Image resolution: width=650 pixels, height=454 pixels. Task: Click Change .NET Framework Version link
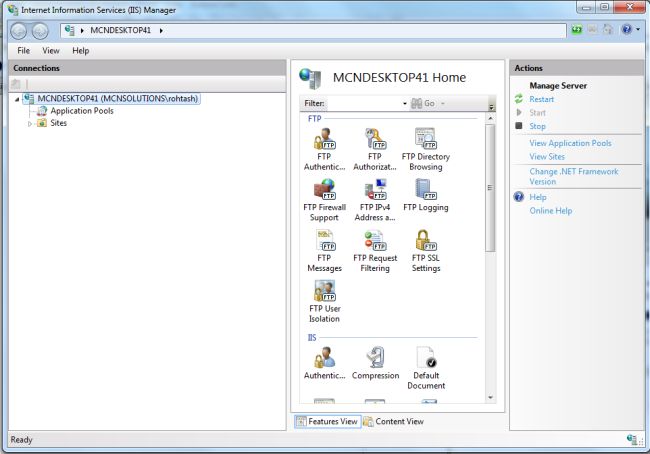[574, 177]
